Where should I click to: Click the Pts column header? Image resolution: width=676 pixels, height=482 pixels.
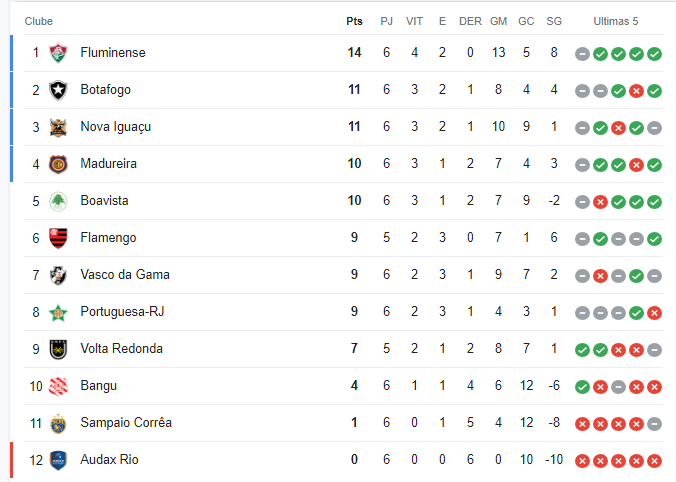(354, 21)
